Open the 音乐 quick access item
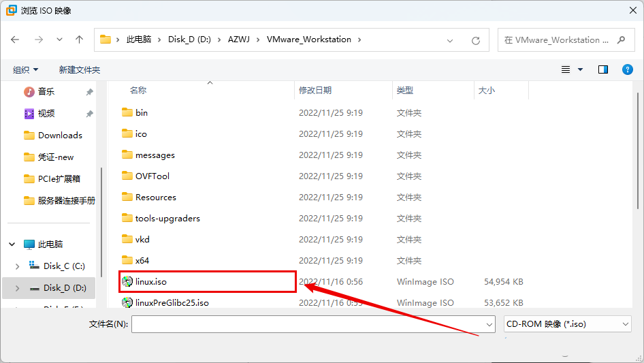Viewport: 644px width, 363px height. click(x=46, y=92)
